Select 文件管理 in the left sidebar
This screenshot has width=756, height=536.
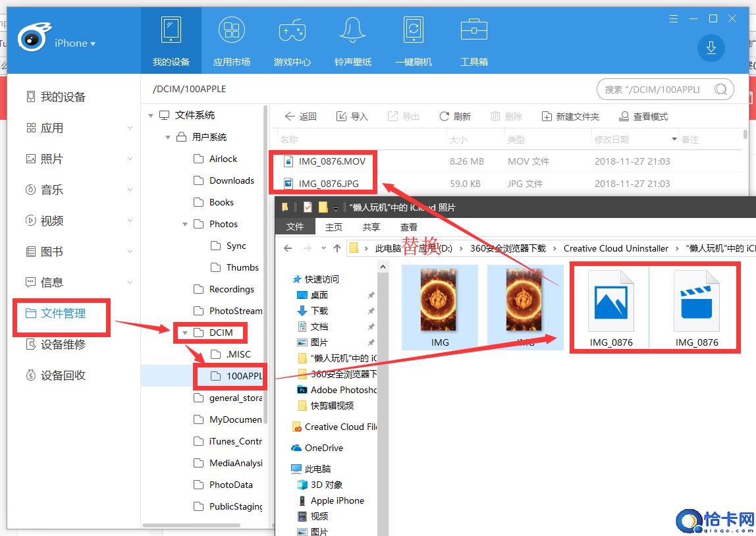[x=63, y=313]
